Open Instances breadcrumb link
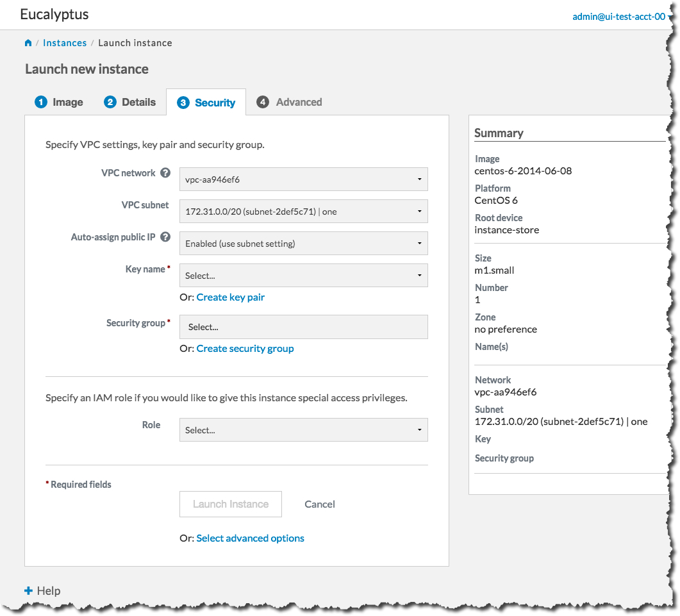The width and height of the screenshot is (680, 616). point(65,43)
